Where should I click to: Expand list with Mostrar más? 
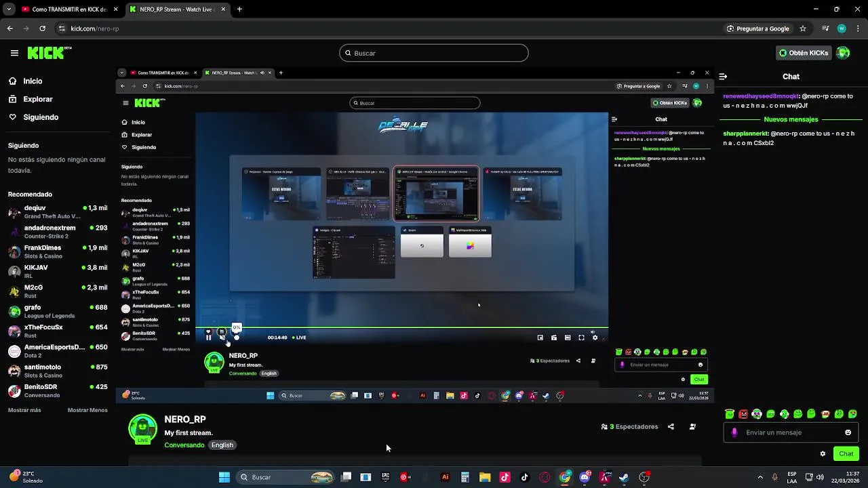click(x=24, y=410)
